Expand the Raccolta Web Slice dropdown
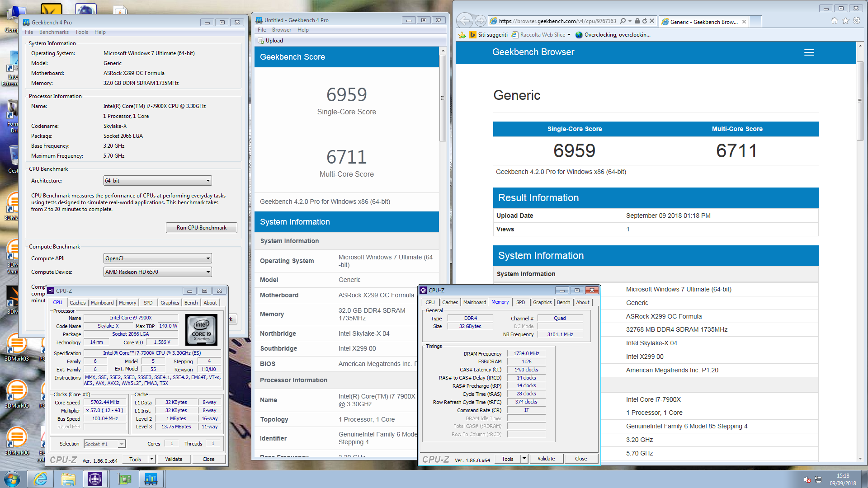Image resolution: width=868 pixels, height=488 pixels. 569,35
